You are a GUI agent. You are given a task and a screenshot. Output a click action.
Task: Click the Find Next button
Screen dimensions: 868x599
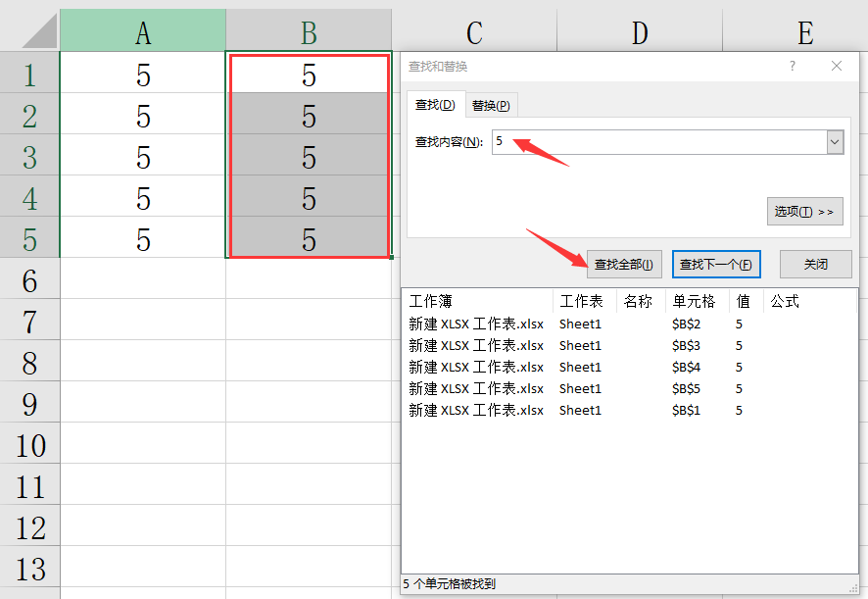[716, 265]
